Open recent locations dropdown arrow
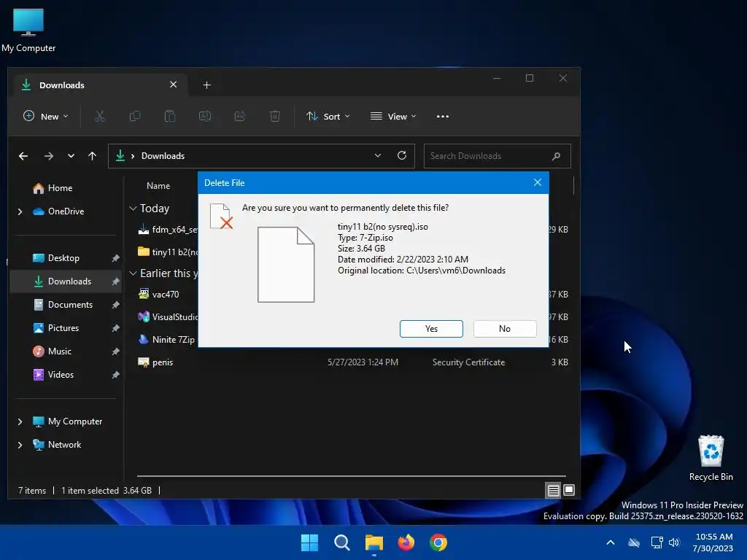Viewport: 747px width, 560px height. point(71,156)
